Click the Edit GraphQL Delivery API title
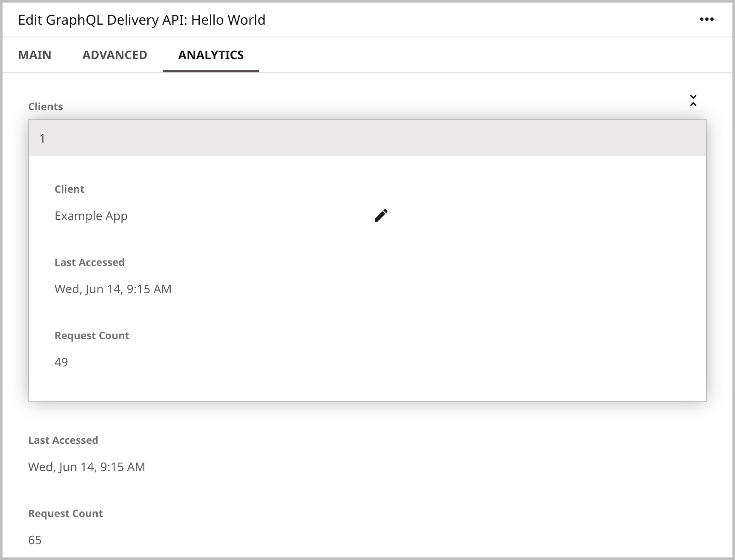 pos(141,20)
